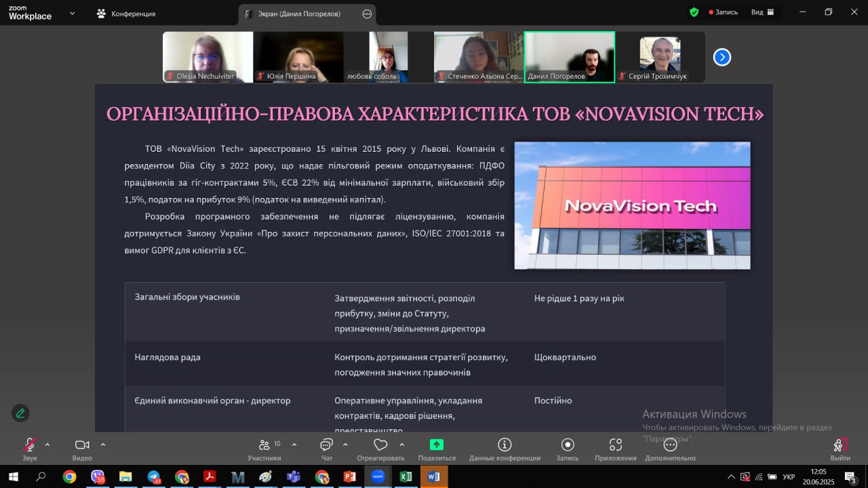Viewport: 868px width, 488px height.
Task: Click the table cell Щоквартально
Action: click(x=565, y=357)
